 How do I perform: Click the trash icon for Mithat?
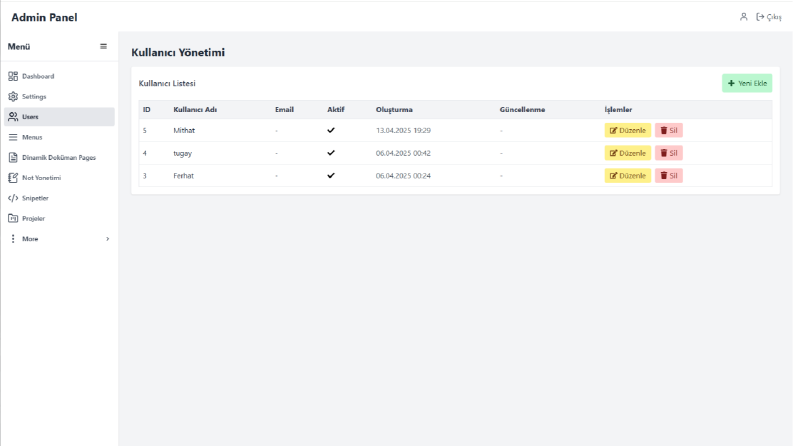[x=664, y=130]
